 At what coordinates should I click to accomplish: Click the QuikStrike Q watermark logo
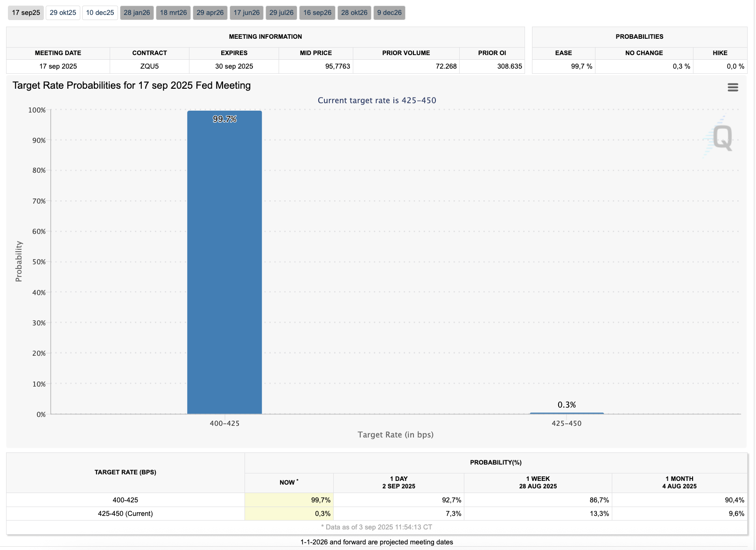[720, 138]
